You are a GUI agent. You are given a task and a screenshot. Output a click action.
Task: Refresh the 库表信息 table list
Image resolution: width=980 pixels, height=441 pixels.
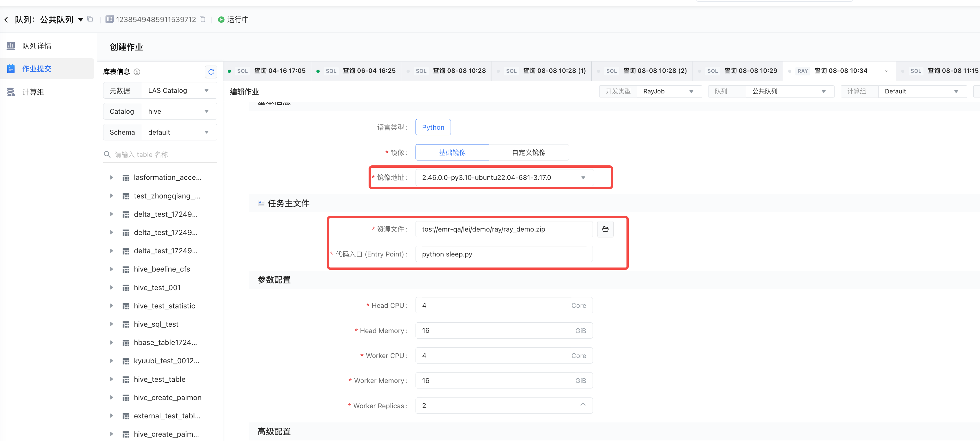click(x=211, y=72)
